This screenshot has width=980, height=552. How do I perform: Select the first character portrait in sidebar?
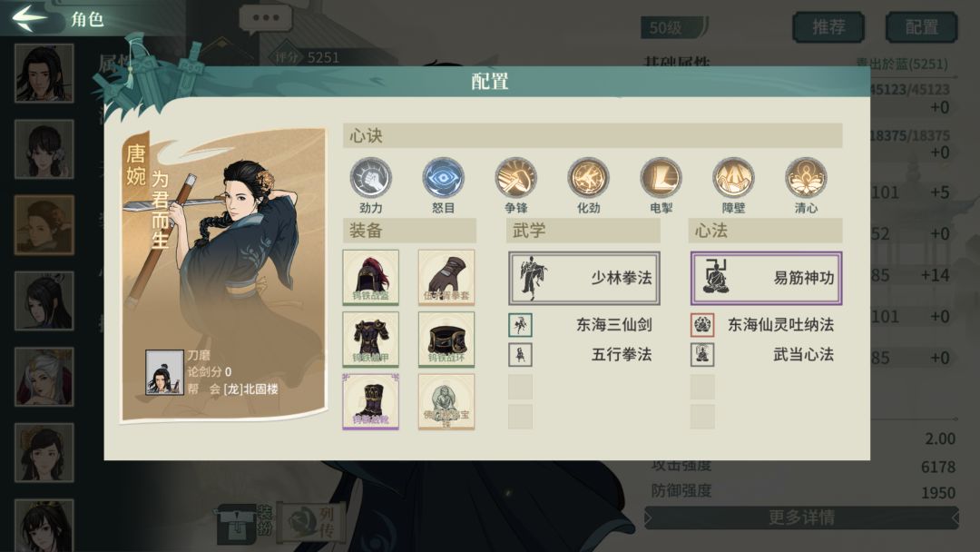click(x=44, y=74)
